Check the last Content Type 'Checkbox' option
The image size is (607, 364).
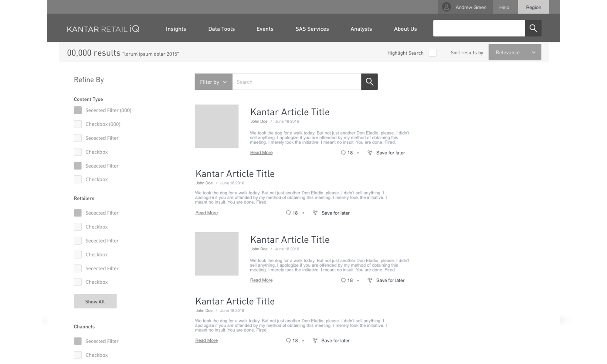click(x=78, y=179)
